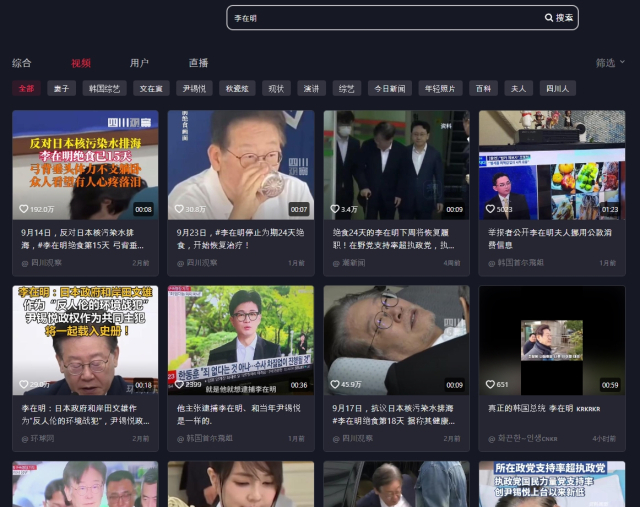
Task: Visit author @四川观察 under the 9月14日 video
Action: [x=42, y=263]
